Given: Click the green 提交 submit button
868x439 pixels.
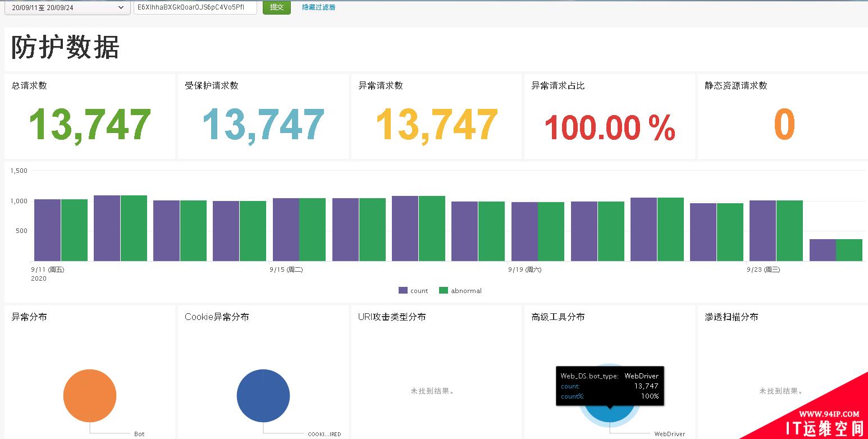Looking at the screenshot, I should click(277, 7).
